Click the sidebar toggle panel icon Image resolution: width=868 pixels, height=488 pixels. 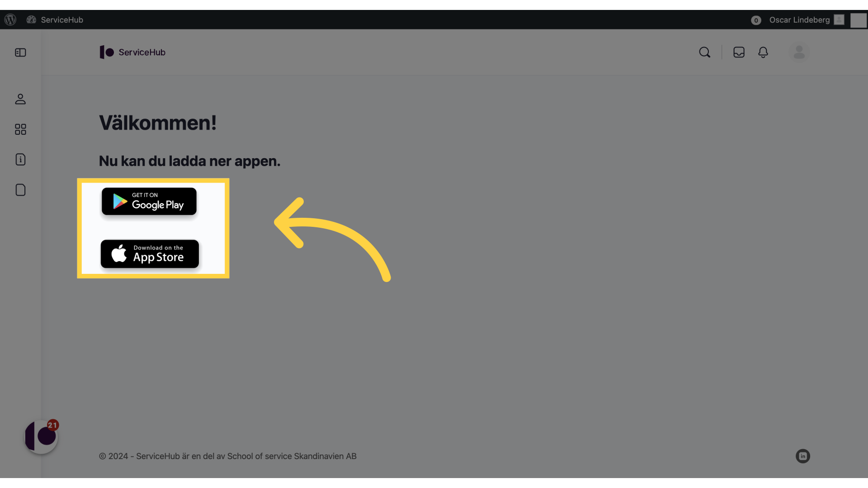(20, 52)
